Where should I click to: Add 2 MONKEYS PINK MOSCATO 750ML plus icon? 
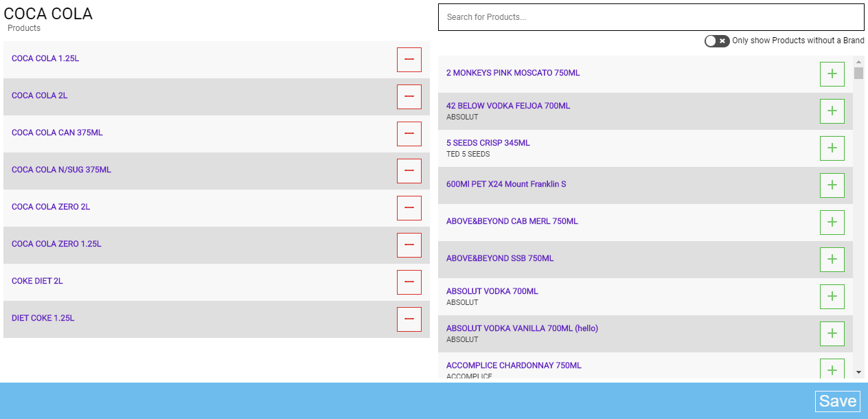pos(832,74)
